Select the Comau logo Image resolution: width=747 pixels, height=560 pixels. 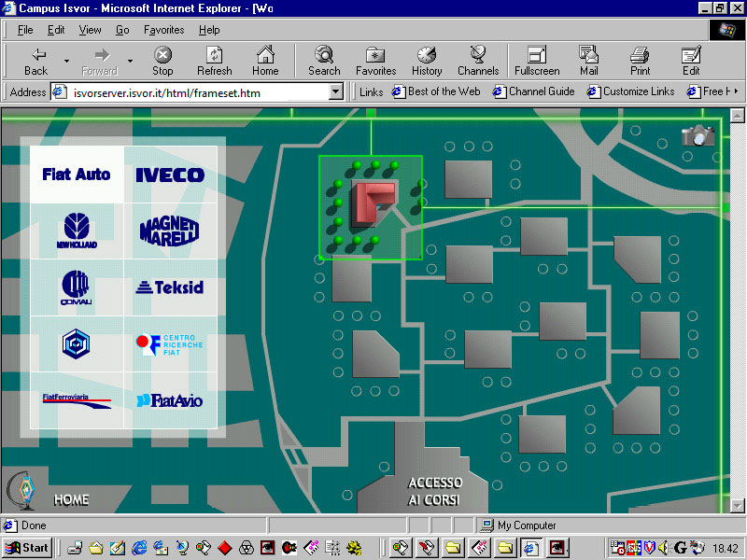point(77,287)
